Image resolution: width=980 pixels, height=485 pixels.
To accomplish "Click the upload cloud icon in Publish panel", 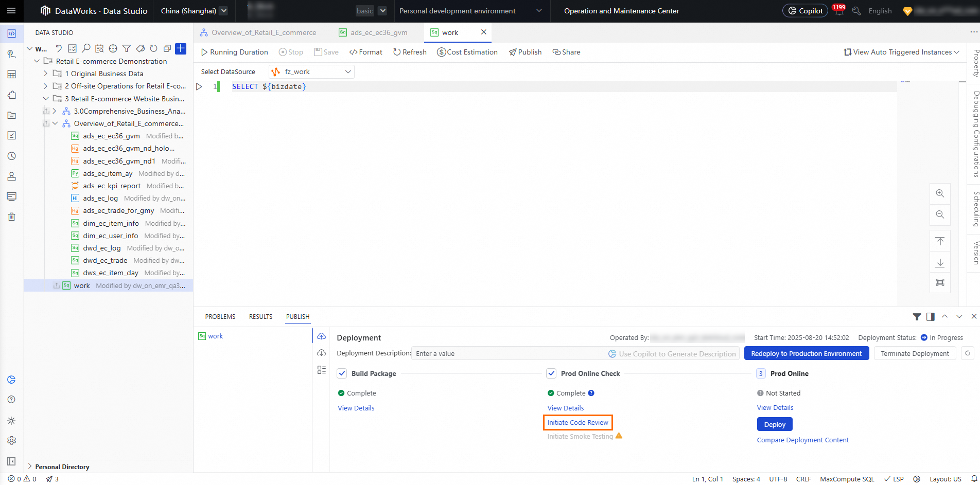I will 322,336.
